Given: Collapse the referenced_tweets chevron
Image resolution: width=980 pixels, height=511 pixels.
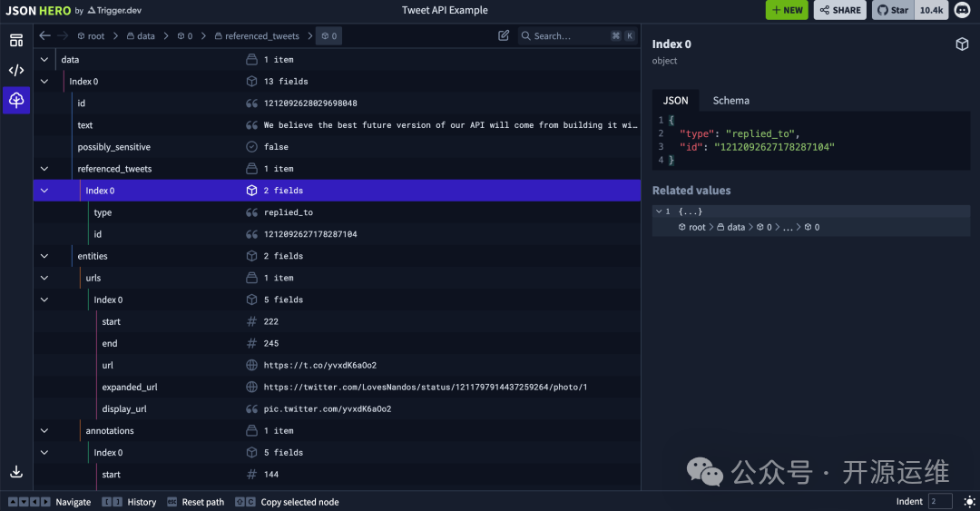Looking at the screenshot, I should tap(44, 169).
